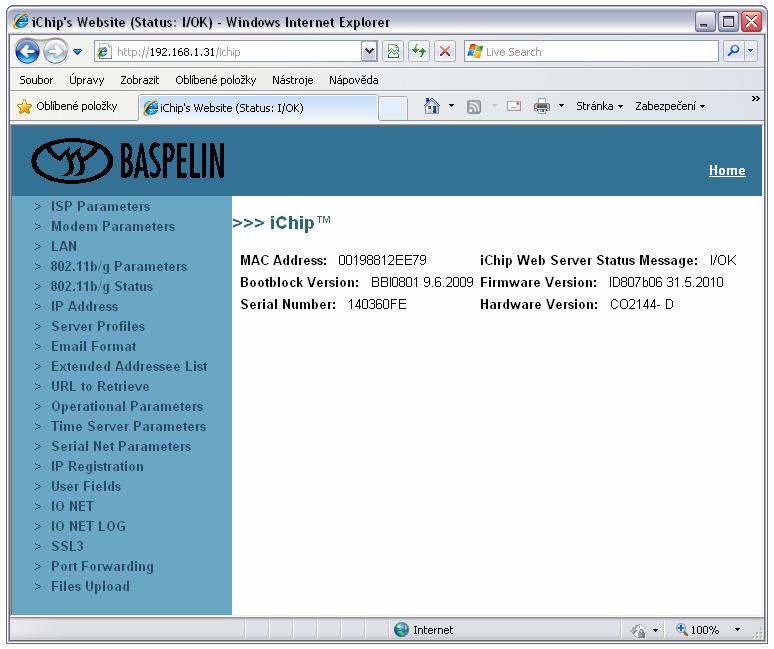This screenshot has width=774, height=649.
Task: Click the search magnifier button
Action: click(734, 50)
